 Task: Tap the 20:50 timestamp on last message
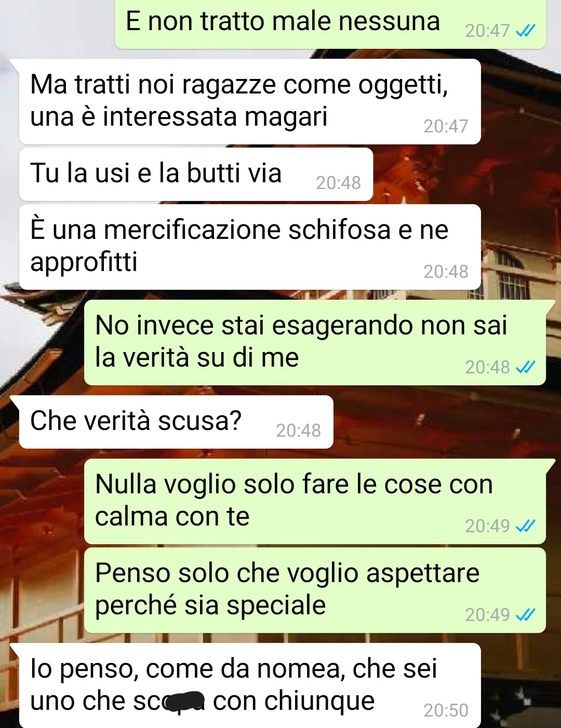(446, 710)
